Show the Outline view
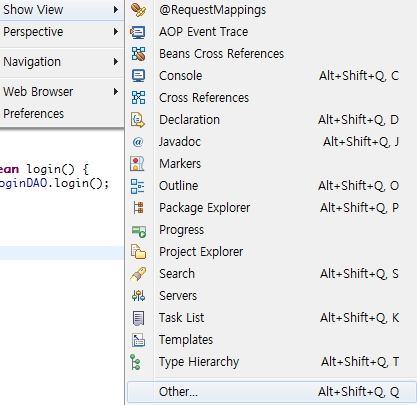The image size is (417, 405). tap(272, 186)
